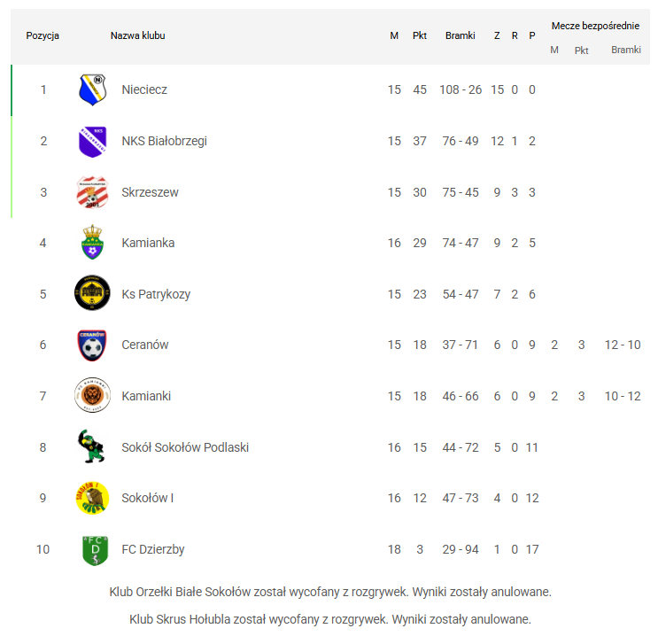Select the Skrzeszew striped club logo
The height and width of the screenshot is (644, 658).
point(92,192)
